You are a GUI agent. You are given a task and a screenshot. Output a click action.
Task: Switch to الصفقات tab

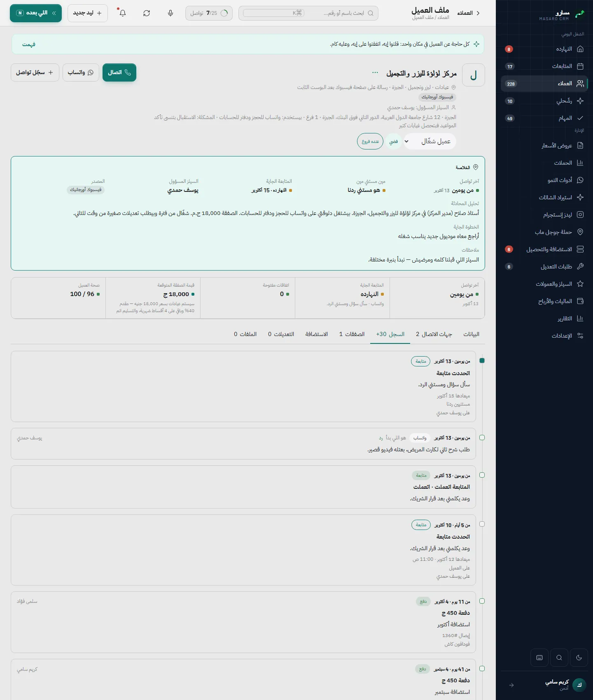(x=352, y=334)
